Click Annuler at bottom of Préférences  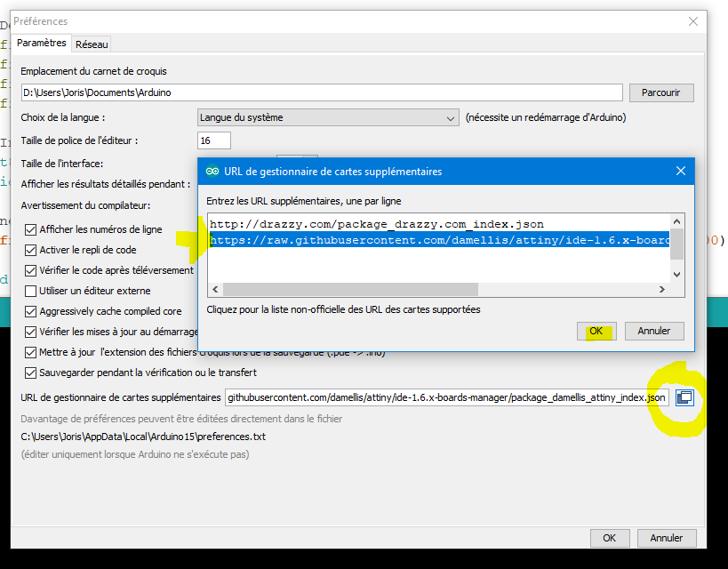coord(667,538)
